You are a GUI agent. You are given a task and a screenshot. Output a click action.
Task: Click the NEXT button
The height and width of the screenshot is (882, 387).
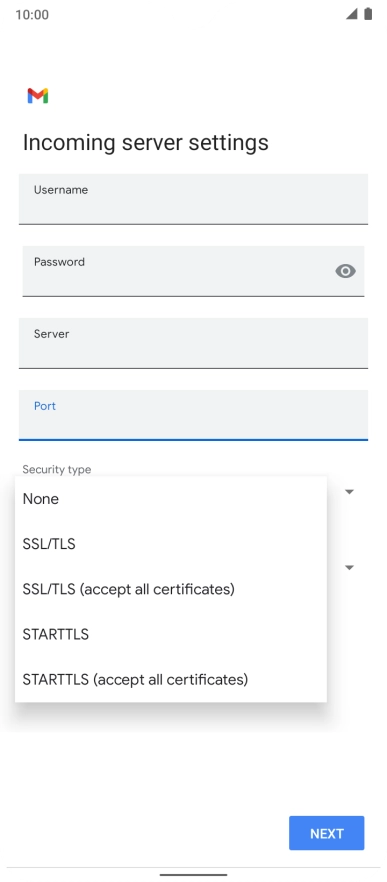tap(327, 833)
